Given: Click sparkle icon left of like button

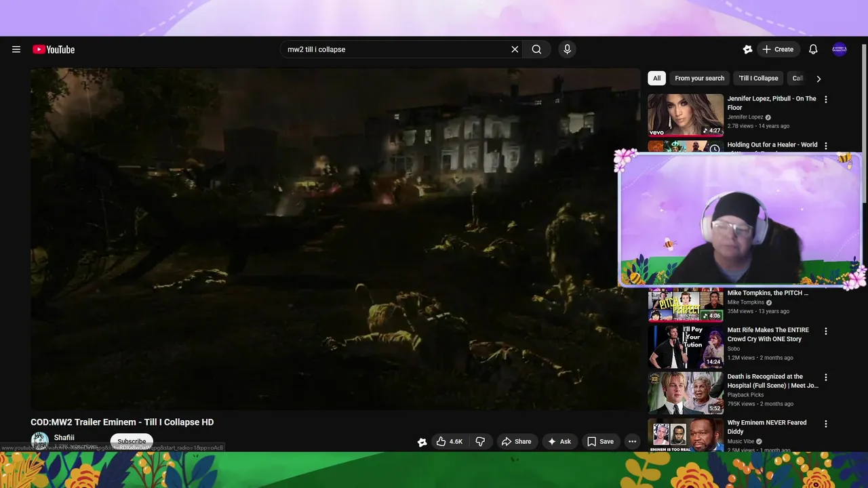Looking at the screenshot, I should [x=422, y=442].
